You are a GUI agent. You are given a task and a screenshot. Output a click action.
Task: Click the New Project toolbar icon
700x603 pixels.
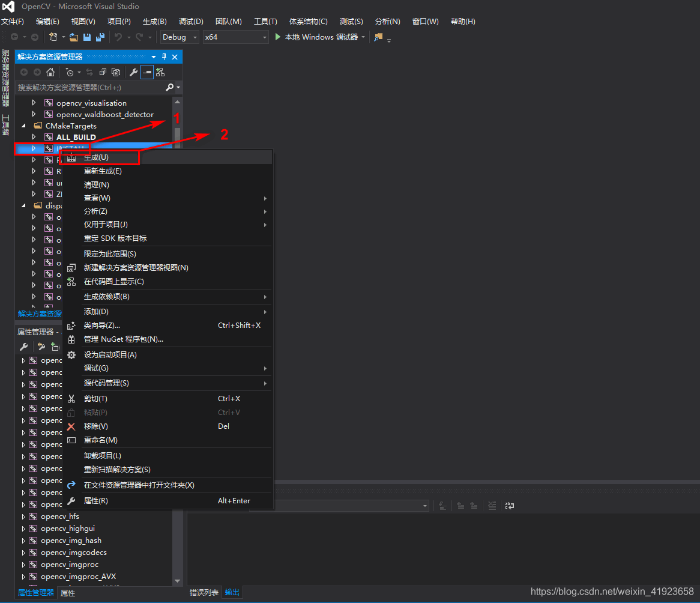tap(53, 37)
